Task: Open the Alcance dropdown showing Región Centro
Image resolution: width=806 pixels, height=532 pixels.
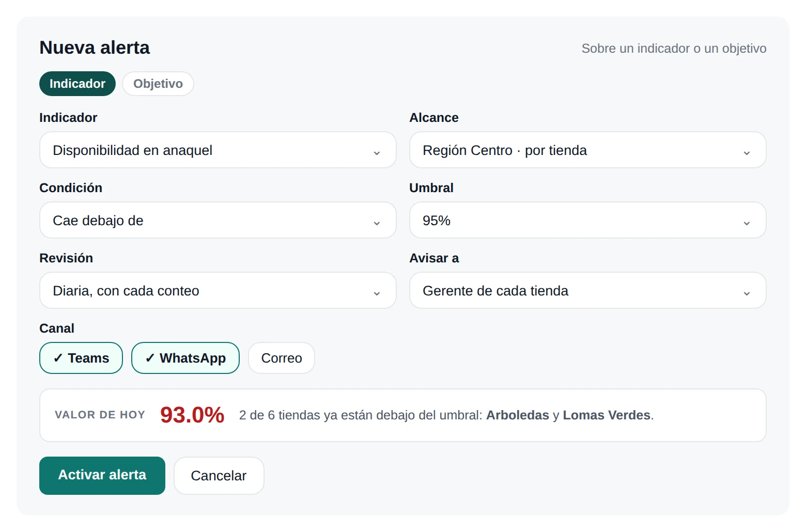Action: [588, 150]
